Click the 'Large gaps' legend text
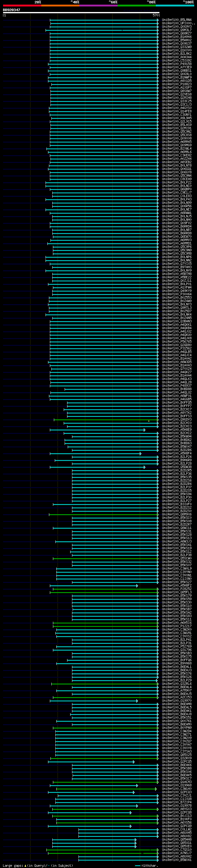 pyautogui.click(x=13, y=865)
